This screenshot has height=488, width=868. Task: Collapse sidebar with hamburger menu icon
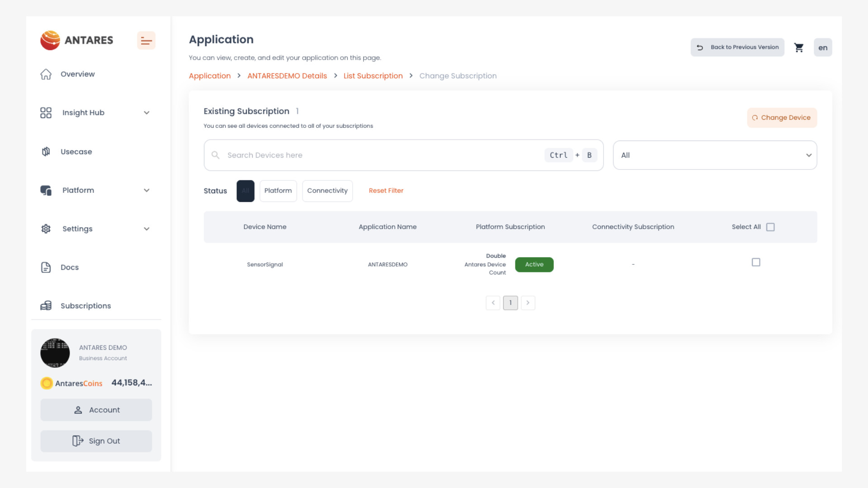[x=146, y=41]
